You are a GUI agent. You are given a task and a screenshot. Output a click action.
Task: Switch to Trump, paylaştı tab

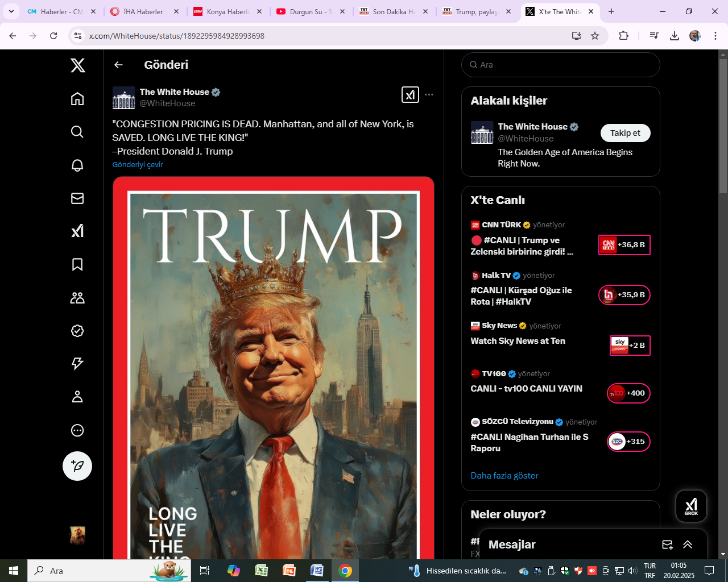click(x=477, y=11)
